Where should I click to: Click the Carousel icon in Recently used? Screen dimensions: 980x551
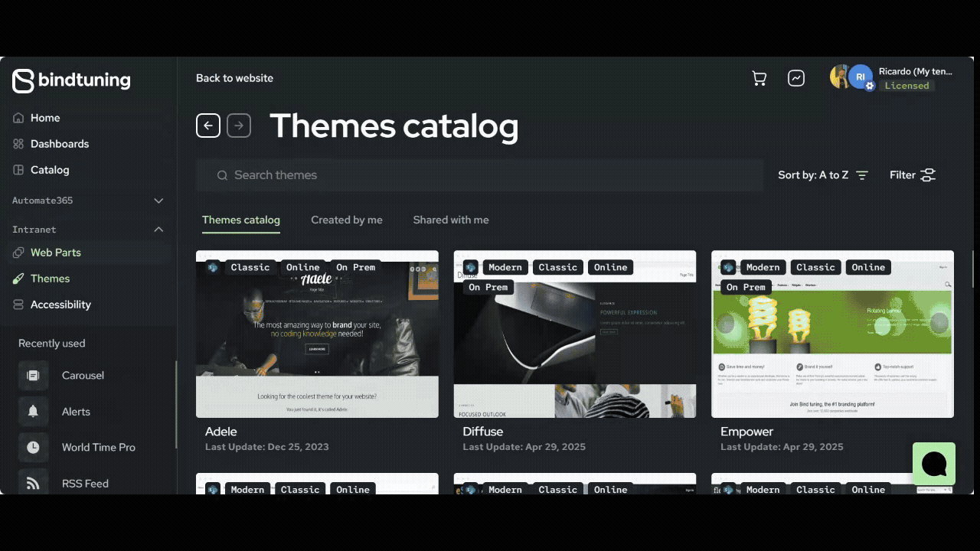tap(33, 376)
